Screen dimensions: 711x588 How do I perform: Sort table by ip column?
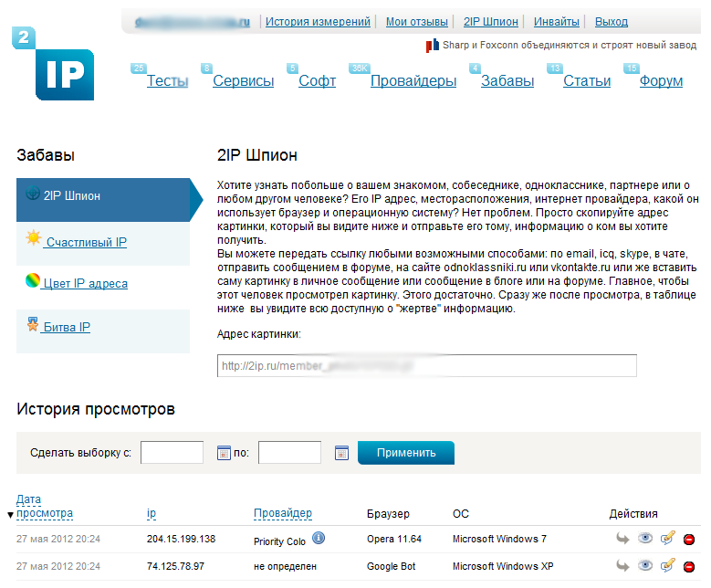click(152, 513)
